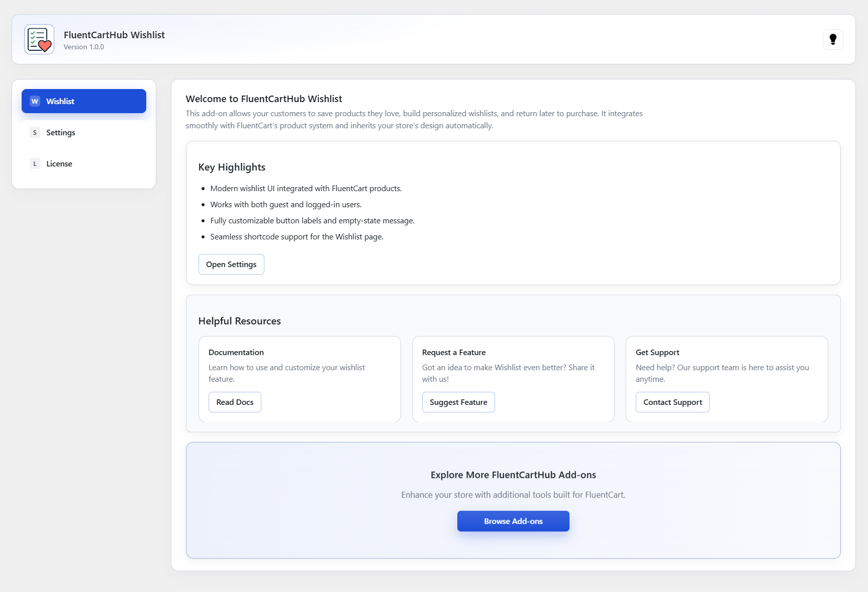
Task: Click the FluentCartHub Wishlist logo icon
Action: [39, 39]
